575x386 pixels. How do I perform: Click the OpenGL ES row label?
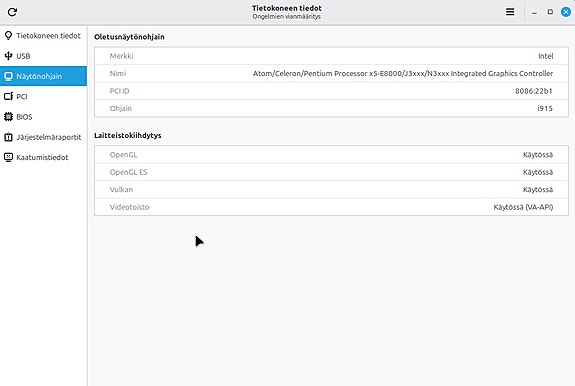pos(128,172)
